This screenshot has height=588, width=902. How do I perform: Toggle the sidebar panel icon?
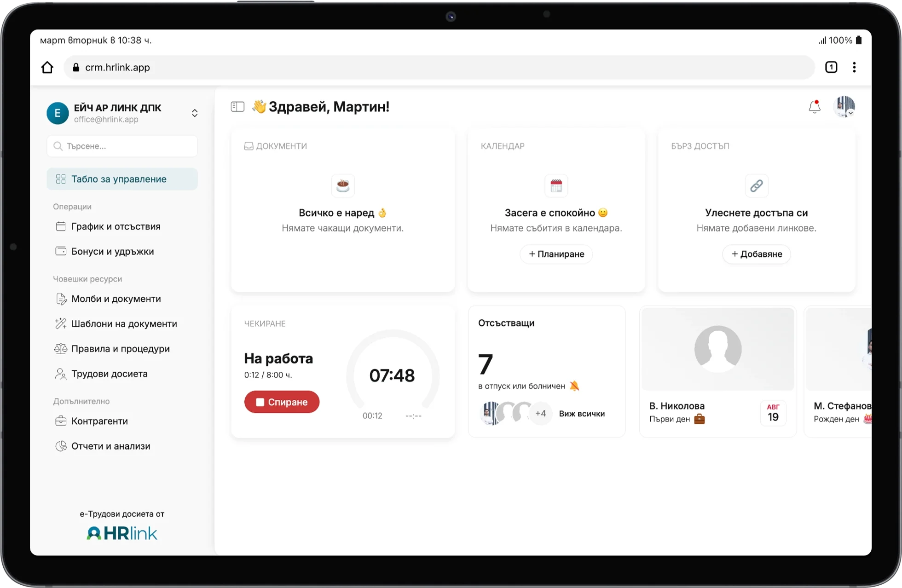(237, 107)
